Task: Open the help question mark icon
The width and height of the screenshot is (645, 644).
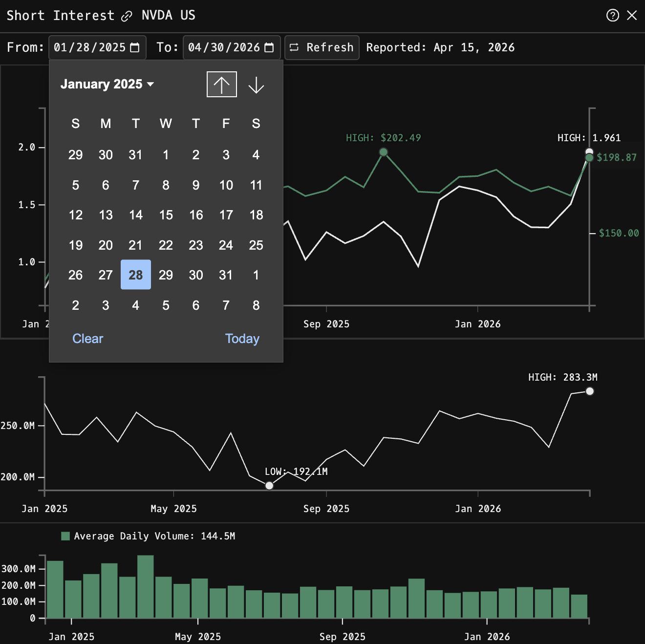Action: (x=612, y=15)
